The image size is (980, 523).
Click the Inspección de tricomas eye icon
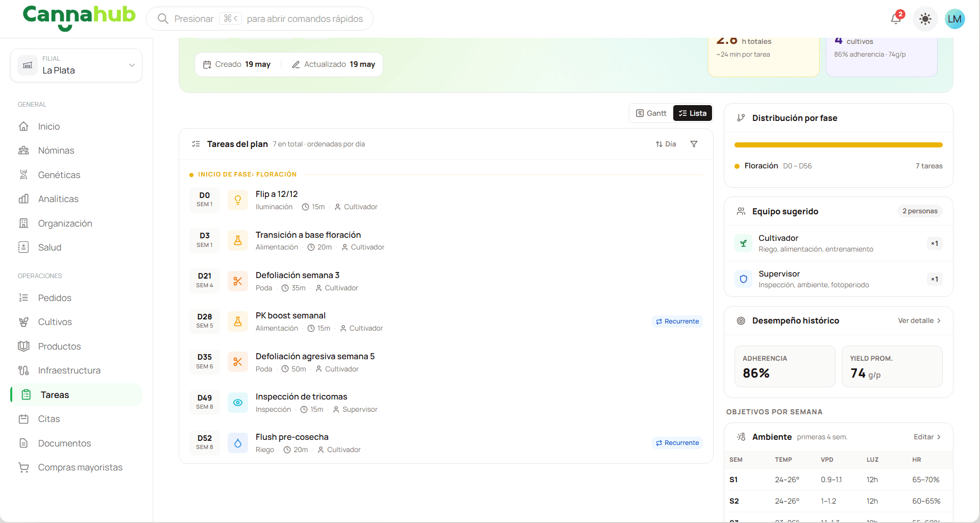click(238, 403)
